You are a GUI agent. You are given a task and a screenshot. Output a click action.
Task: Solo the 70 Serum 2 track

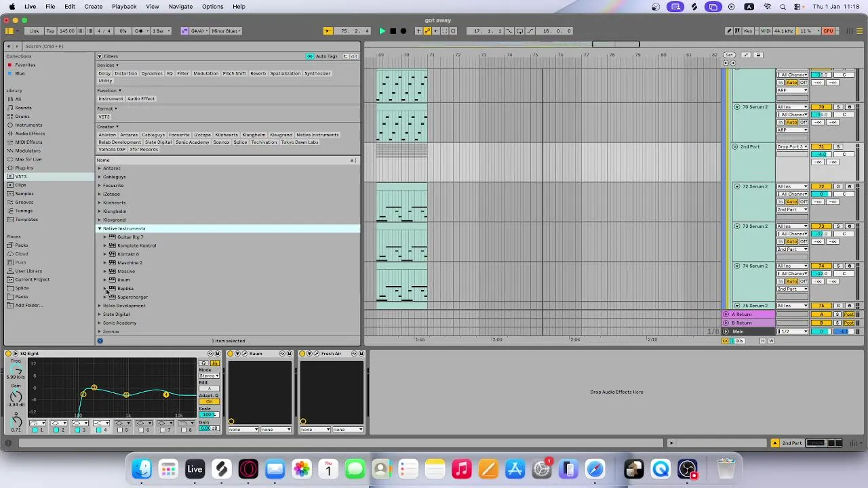[838, 107]
